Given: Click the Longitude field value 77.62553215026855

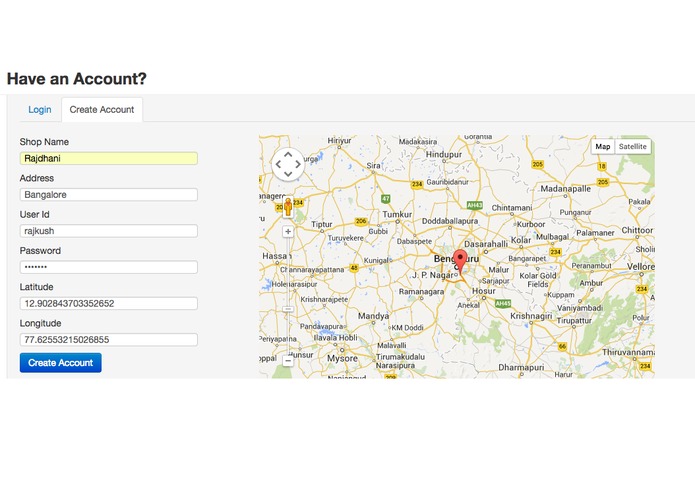Looking at the screenshot, I should (109, 340).
